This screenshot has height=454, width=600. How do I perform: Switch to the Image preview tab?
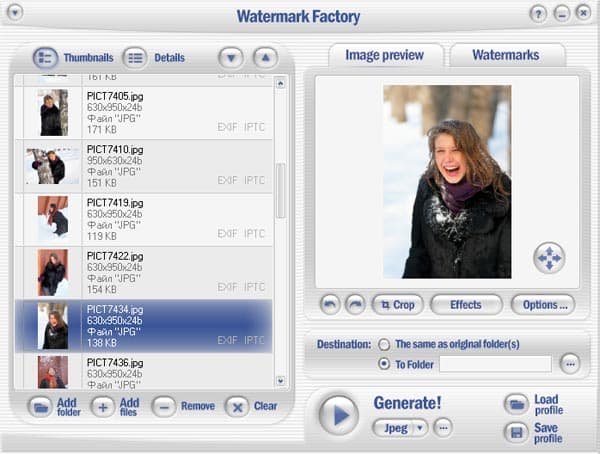tap(385, 55)
